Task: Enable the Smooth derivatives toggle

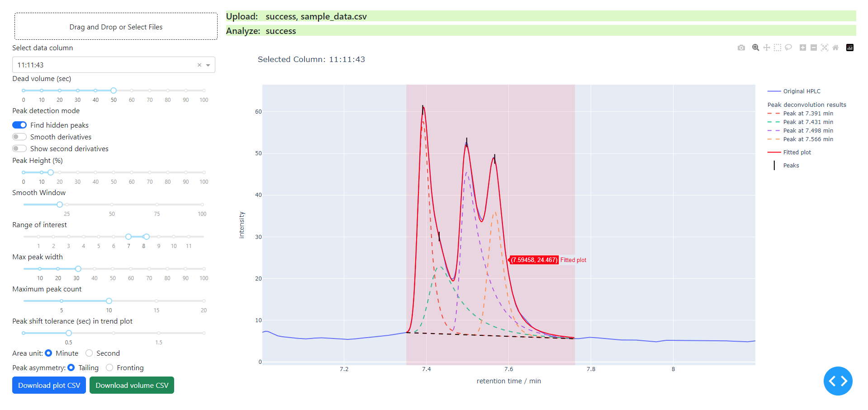Action: coord(19,136)
